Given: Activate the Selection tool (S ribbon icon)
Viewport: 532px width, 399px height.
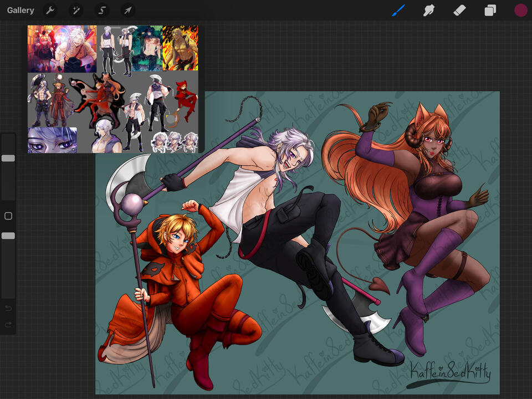Looking at the screenshot, I should pyautogui.click(x=102, y=11).
